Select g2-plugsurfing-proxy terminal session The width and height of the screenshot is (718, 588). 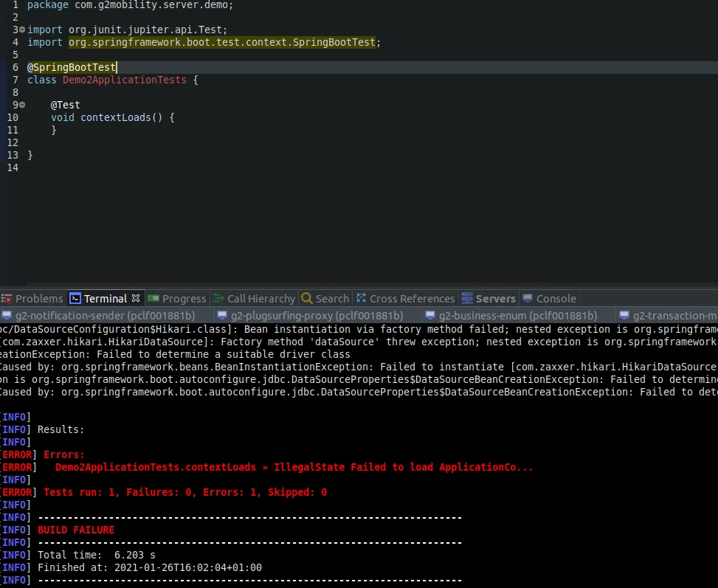tap(311, 316)
